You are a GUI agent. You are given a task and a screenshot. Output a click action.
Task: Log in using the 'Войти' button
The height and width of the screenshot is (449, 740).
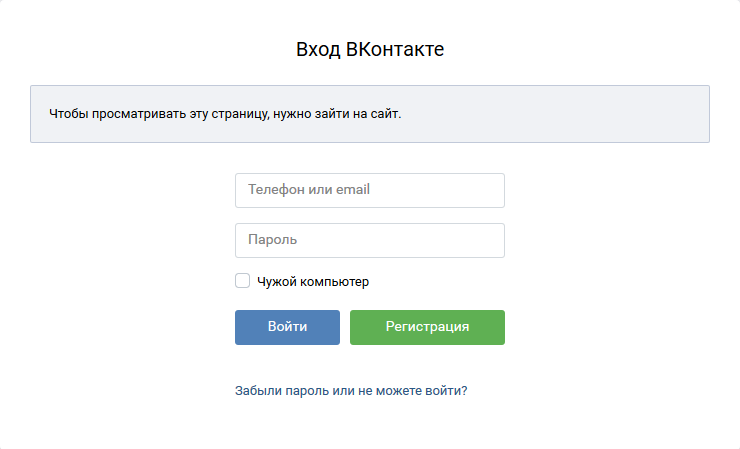(x=287, y=327)
